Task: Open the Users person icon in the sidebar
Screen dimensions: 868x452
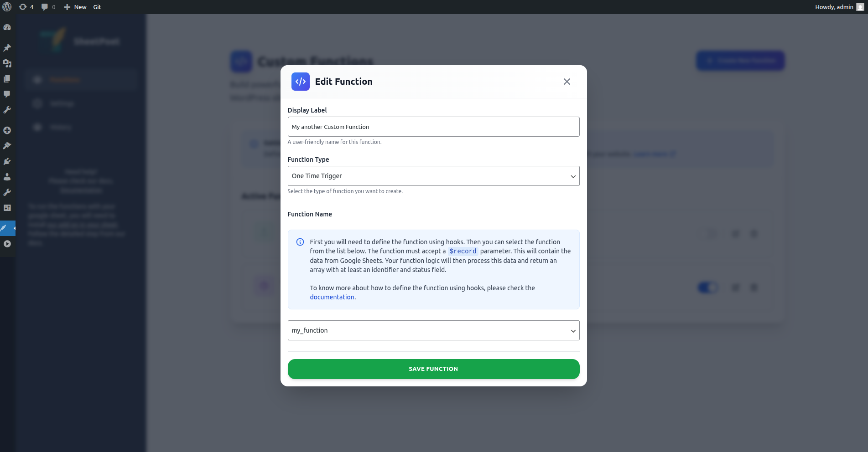Action: click(x=7, y=177)
